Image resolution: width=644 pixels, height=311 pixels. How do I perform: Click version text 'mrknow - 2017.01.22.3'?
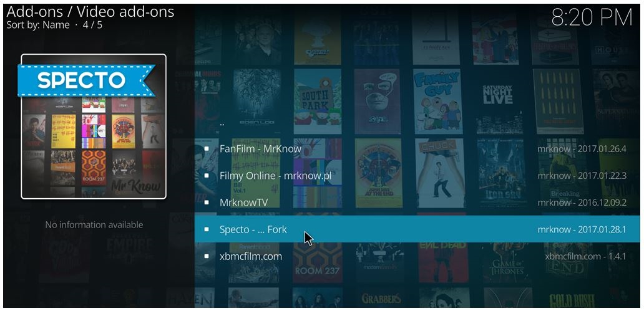(582, 176)
